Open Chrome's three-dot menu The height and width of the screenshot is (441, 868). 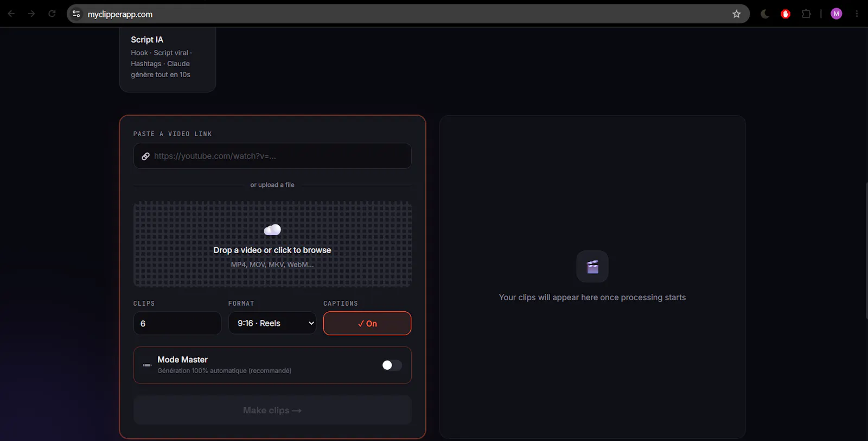(x=857, y=14)
